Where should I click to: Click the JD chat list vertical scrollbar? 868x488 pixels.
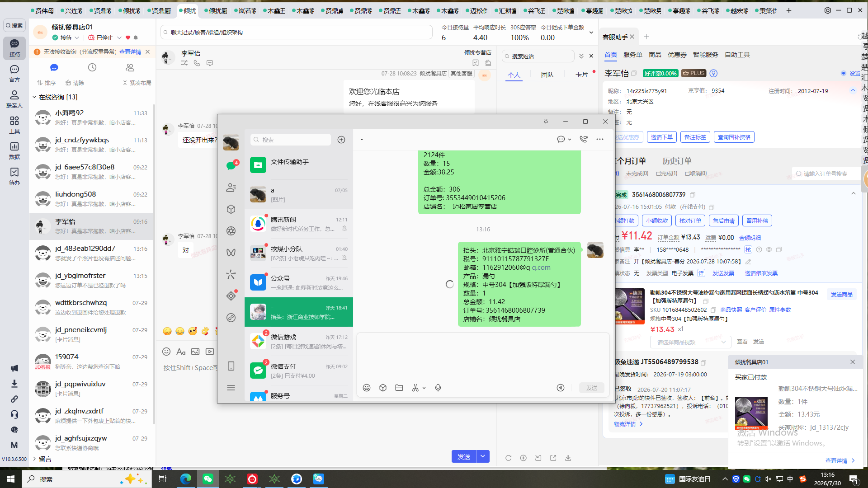154,264
